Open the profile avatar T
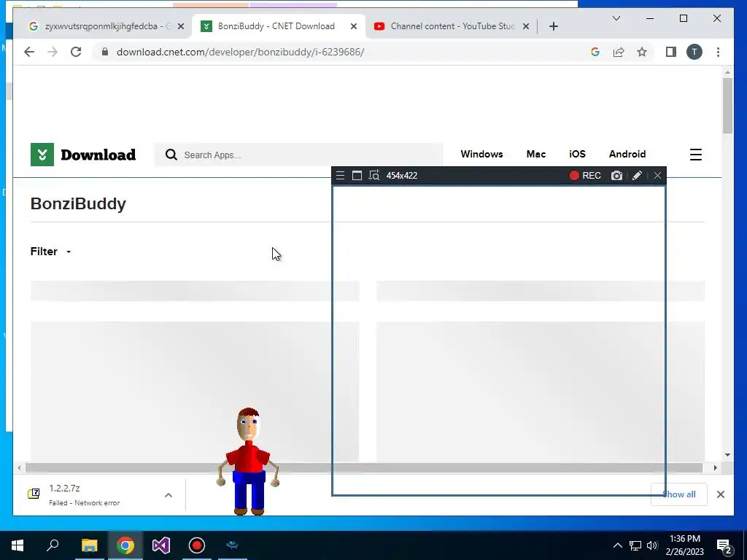 (x=694, y=52)
